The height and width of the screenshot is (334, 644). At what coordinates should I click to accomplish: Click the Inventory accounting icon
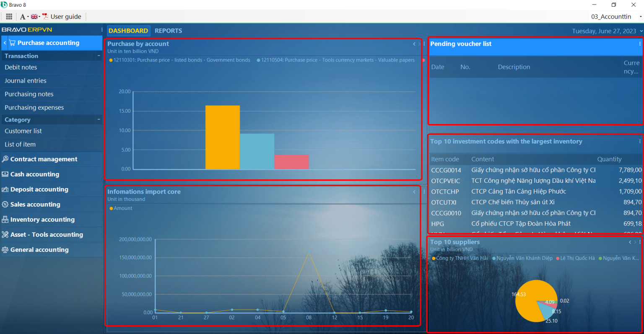coord(5,220)
